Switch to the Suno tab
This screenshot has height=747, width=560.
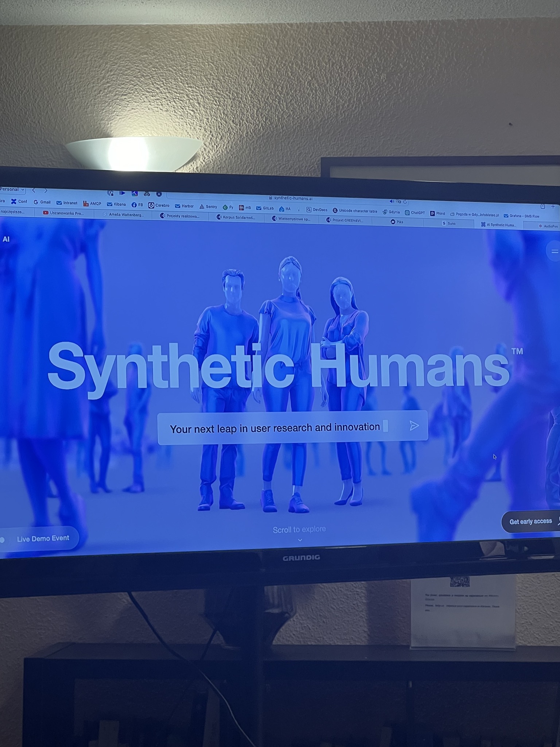pyautogui.click(x=449, y=223)
